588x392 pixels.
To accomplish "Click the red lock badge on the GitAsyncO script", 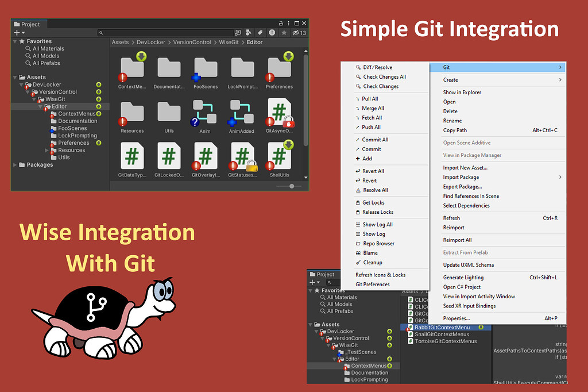I will click(288, 122).
